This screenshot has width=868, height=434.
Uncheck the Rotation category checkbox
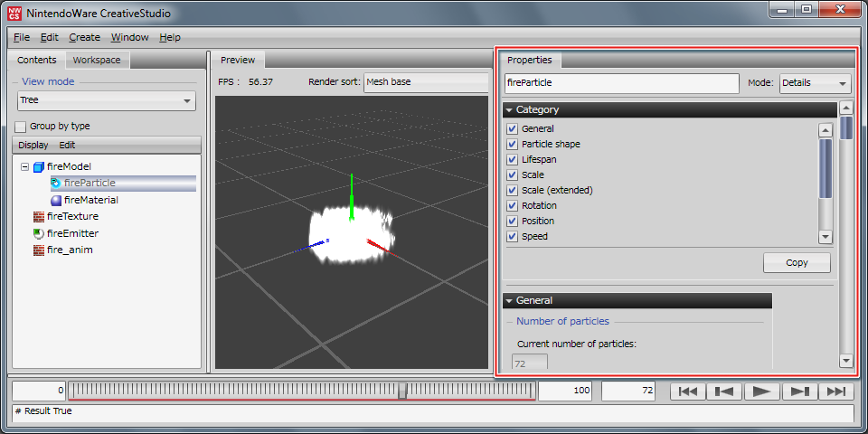pos(512,206)
